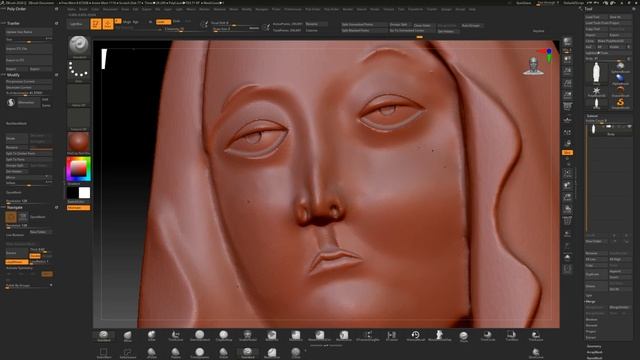Select the Standard brush in bottom shelf
This screenshot has width=640, height=360.
tap(104, 336)
